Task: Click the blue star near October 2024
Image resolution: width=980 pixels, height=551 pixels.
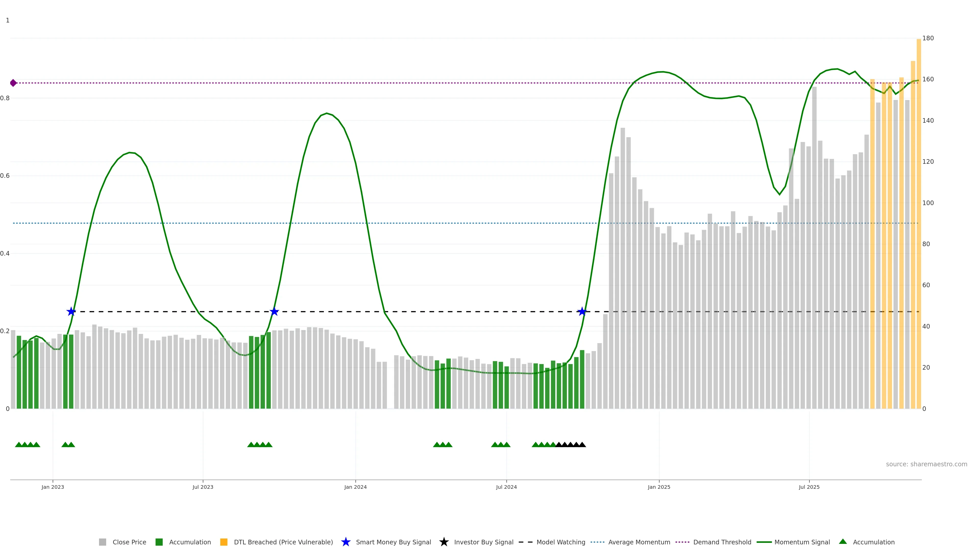Action: point(582,312)
